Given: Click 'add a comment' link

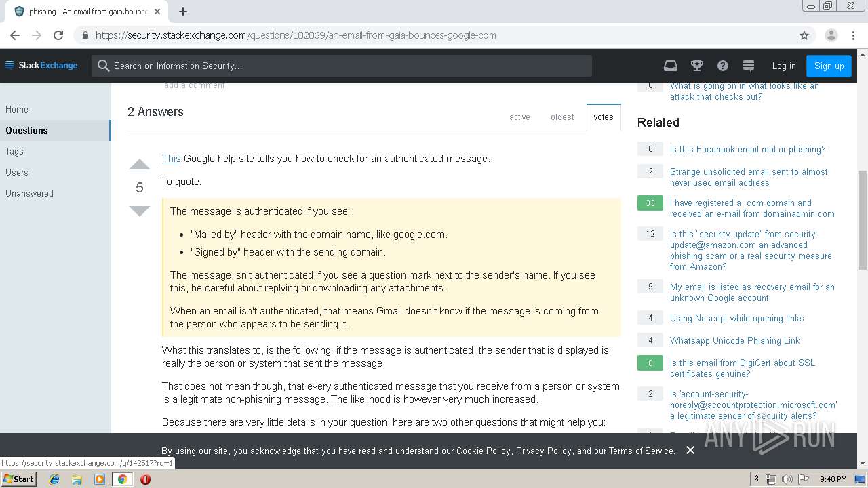Looking at the screenshot, I should pos(194,85).
